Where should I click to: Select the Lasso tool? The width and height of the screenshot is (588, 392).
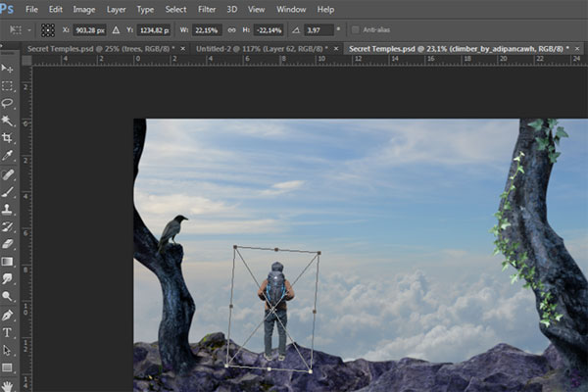point(8,102)
